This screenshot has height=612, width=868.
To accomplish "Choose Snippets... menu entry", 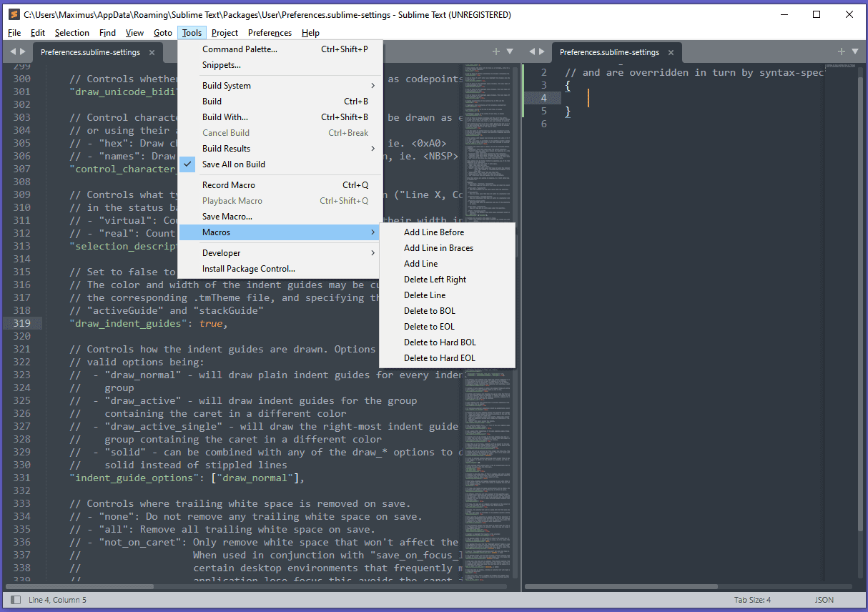I will 280,65.
